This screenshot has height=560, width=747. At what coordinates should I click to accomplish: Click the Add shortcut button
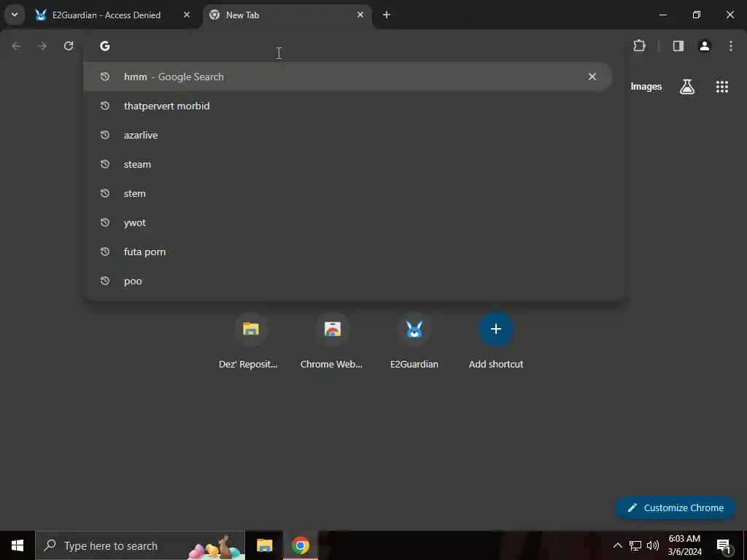click(496, 341)
